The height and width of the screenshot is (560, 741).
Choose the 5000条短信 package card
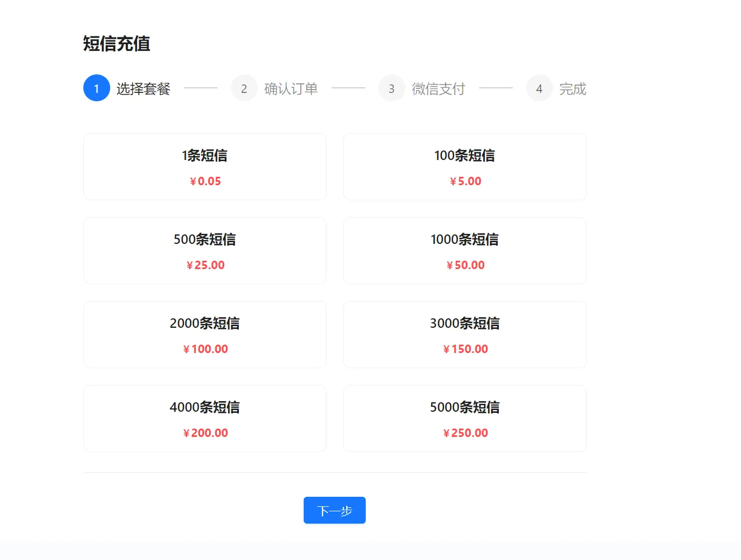[465, 418]
